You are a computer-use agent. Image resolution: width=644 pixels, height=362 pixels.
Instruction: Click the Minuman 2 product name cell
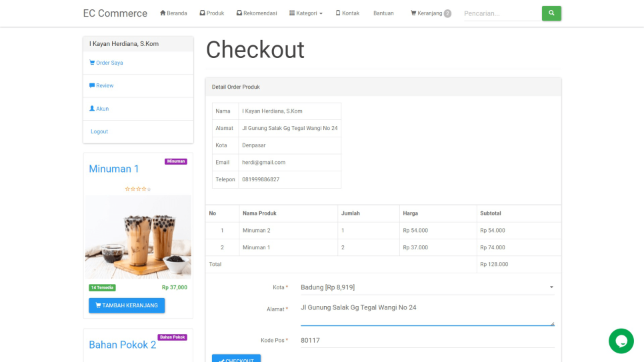click(288, 231)
